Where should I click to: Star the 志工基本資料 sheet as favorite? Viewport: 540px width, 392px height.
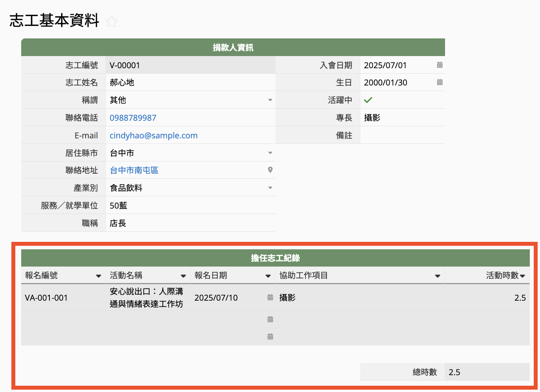pyautogui.click(x=112, y=21)
